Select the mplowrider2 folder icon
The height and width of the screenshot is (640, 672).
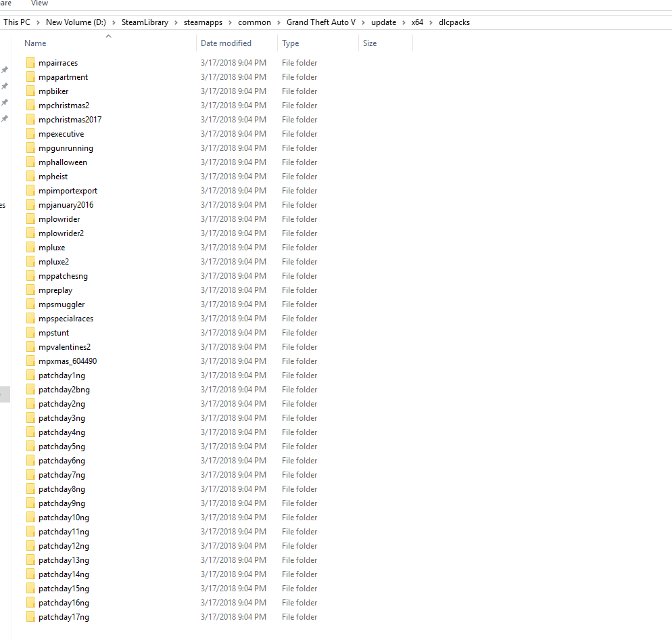coord(30,233)
